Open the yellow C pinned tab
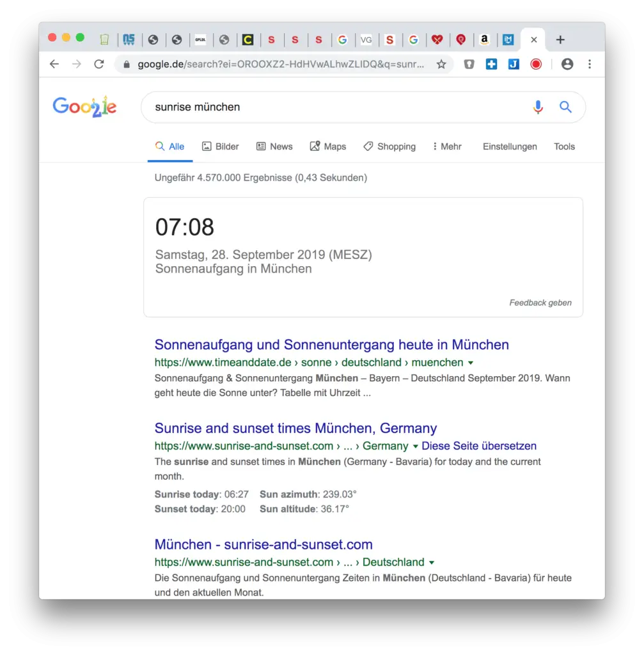This screenshot has width=644, height=655. point(248,40)
